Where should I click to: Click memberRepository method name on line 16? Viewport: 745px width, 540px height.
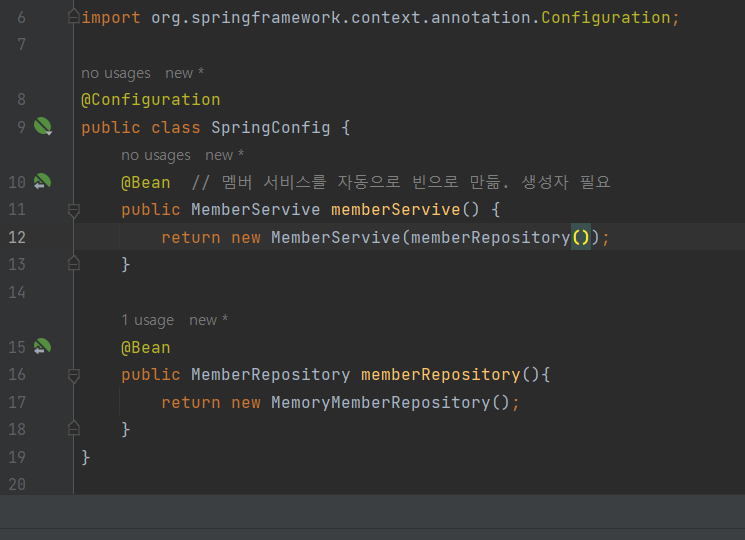pyautogui.click(x=440, y=375)
